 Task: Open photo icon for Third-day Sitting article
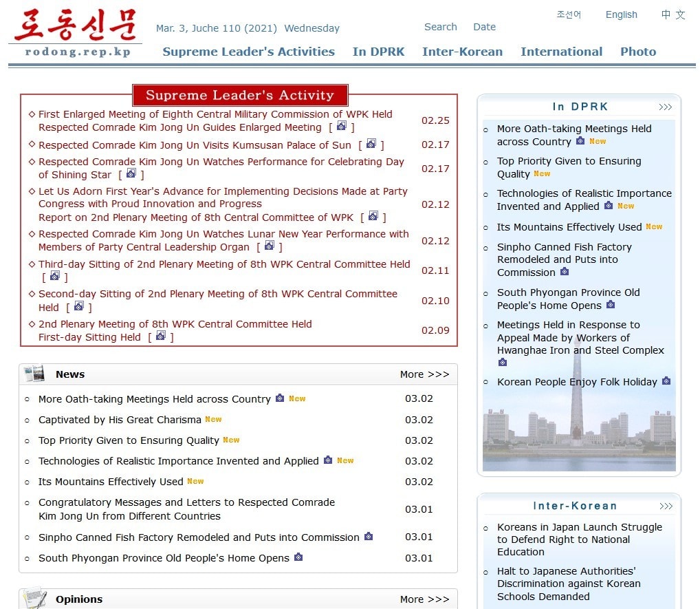pyautogui.click(x=55, y=276)
